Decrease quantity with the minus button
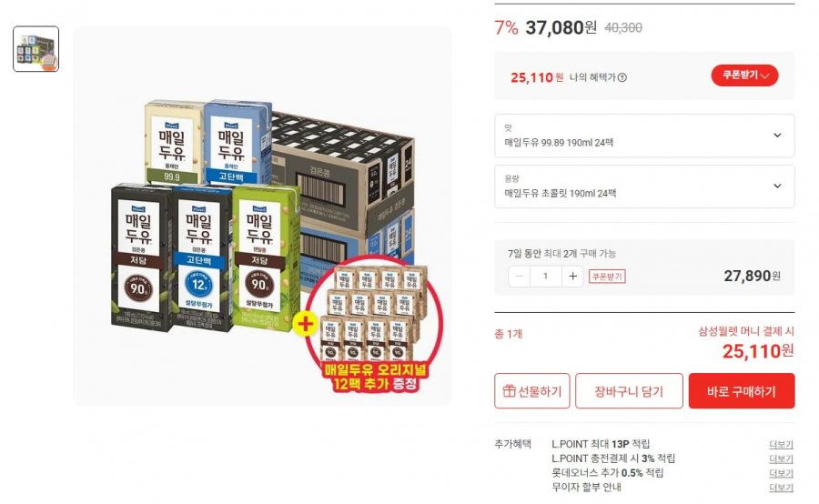 point(520,277)
